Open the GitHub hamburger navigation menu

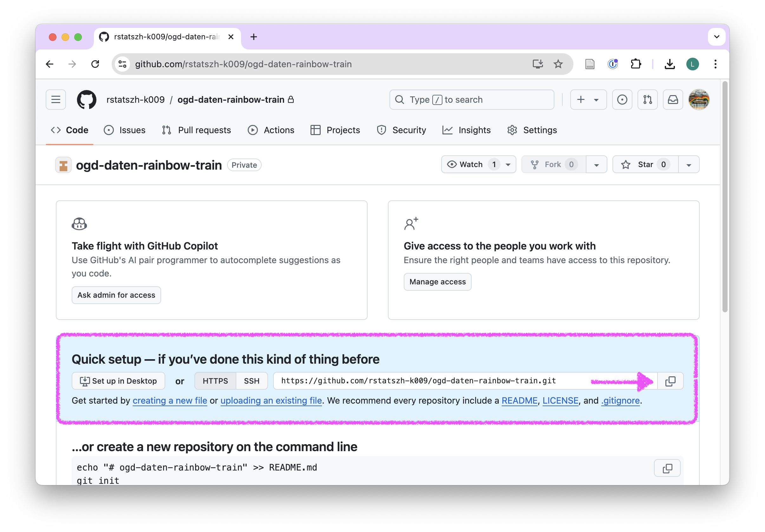(x=56, y=100)
